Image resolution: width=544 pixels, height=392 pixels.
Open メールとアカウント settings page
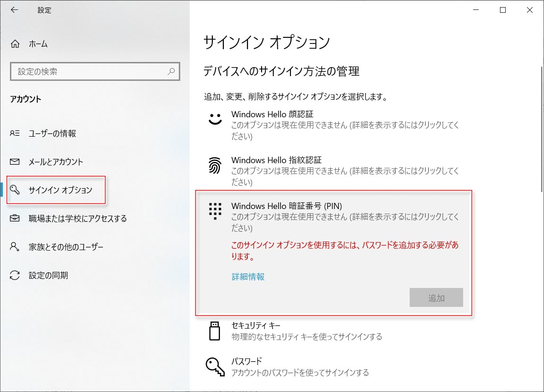[x=95, y=162]
